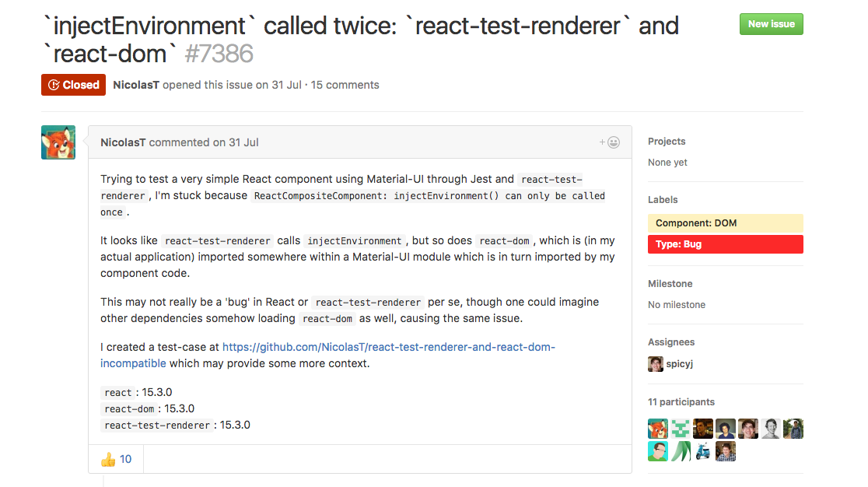The image size is (868, 487).
Task: Click the issue number #7386
Action: tap(219, 54)
